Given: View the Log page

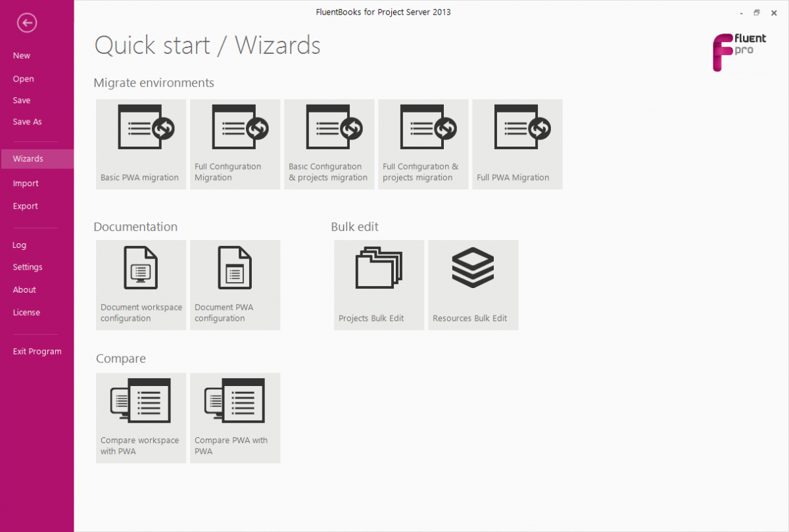Looking at the screenshot, I should click(x=20, y=245).
